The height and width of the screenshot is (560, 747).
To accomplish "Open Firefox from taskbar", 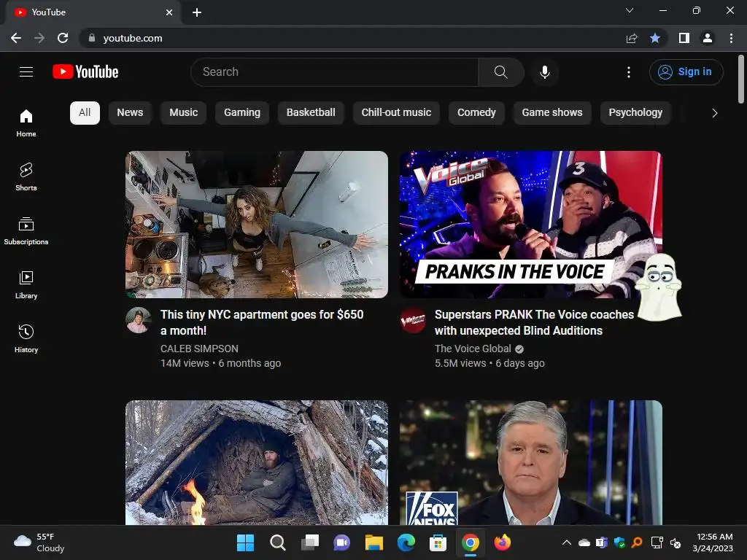I will click(502, 542).
